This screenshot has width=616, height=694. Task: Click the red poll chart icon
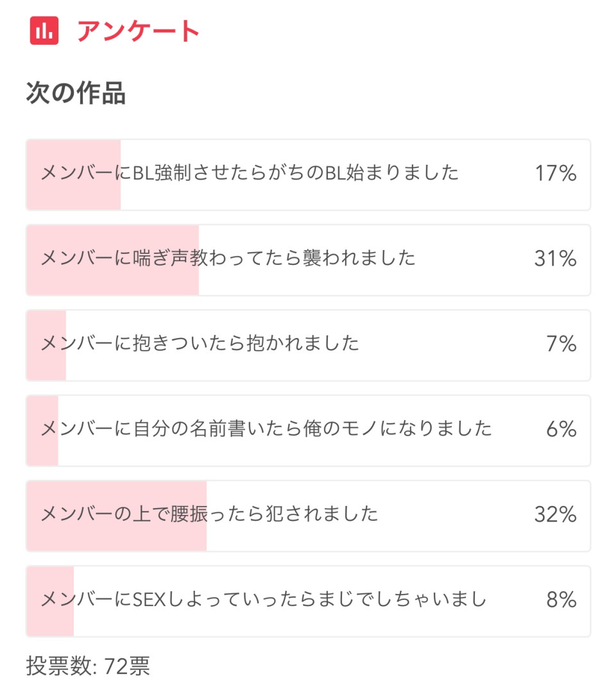tap(44, 30)
